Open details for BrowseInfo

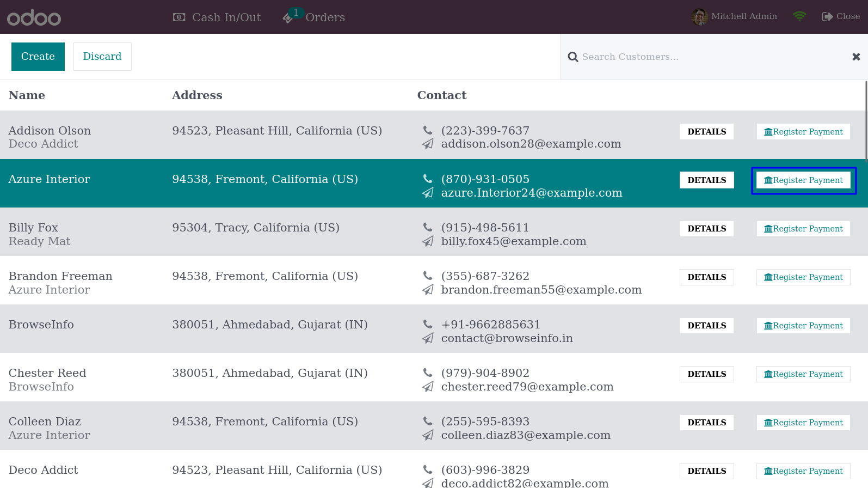tap(706, 326)
